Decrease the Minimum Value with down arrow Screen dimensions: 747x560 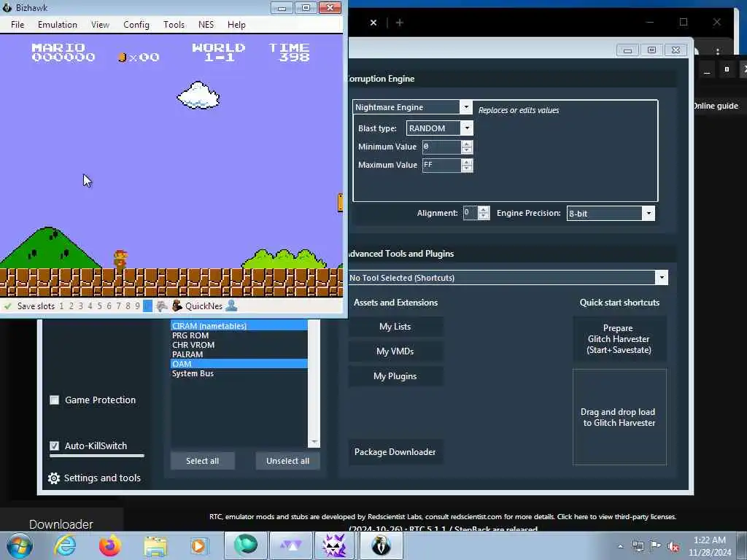(467, 150)
